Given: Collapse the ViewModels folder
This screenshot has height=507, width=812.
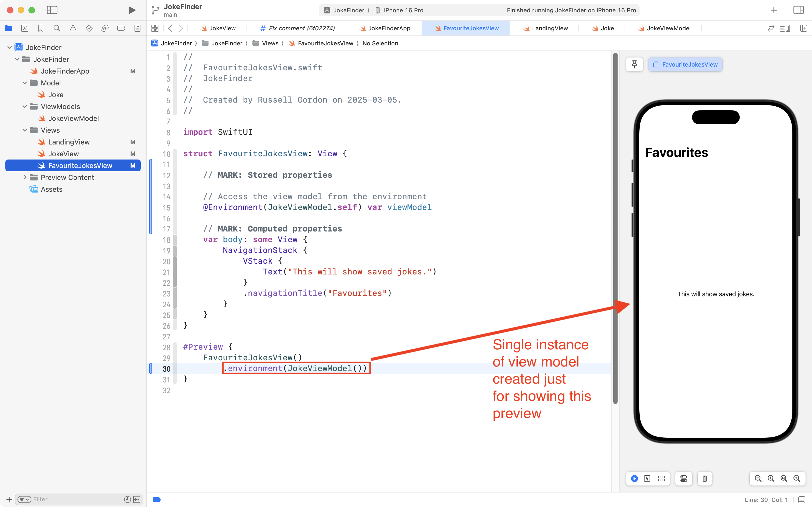Looking at the screenshot, I should pos(25,107).
